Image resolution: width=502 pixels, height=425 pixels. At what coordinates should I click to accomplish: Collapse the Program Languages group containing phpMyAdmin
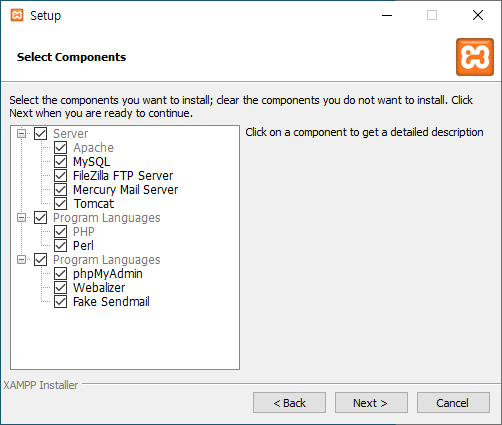tap(21, 260)
